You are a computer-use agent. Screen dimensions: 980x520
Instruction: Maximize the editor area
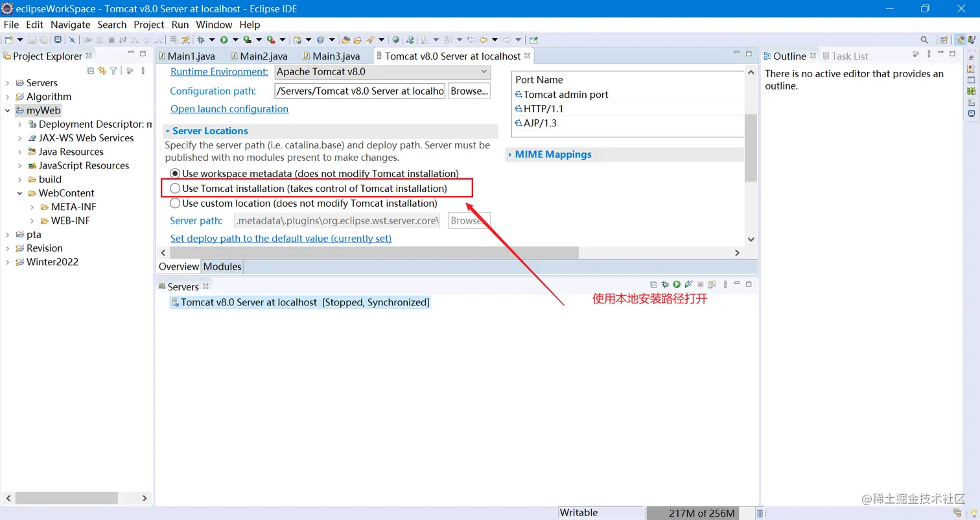point(749,54)
